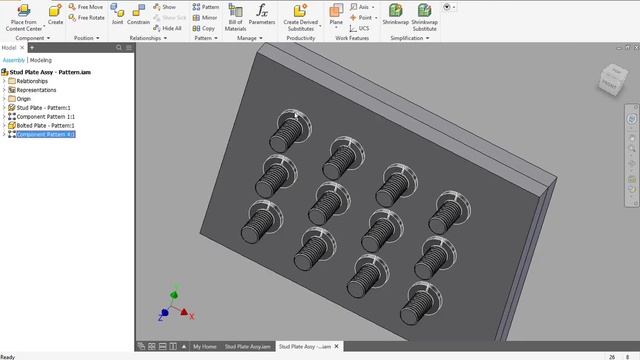Switch to the Assembly browser view
The image size is (640, 360).
[13, 60]
